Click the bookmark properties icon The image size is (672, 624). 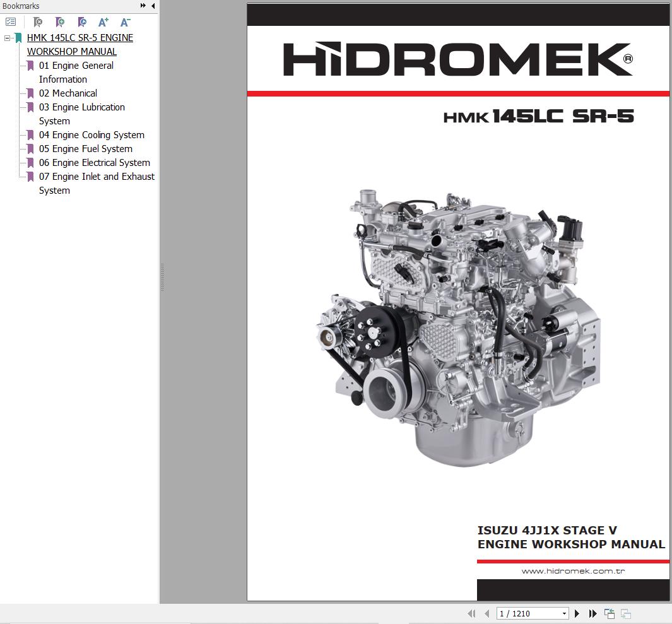coord(82,22)
